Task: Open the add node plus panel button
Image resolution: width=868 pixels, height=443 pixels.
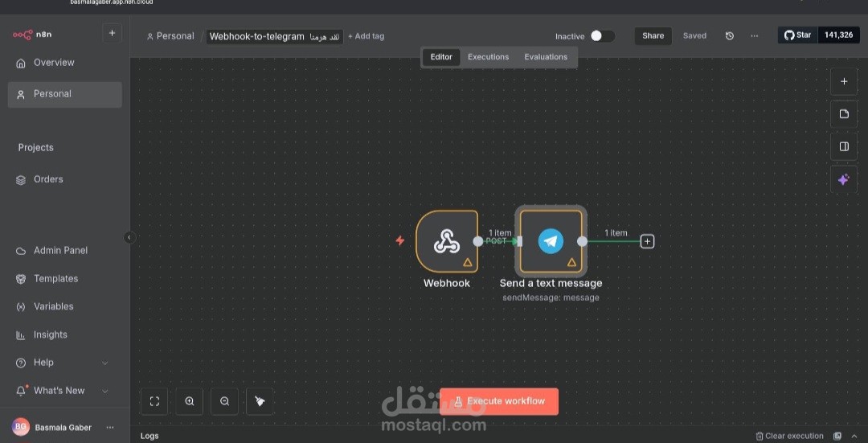Action: [x=844, y=81]
